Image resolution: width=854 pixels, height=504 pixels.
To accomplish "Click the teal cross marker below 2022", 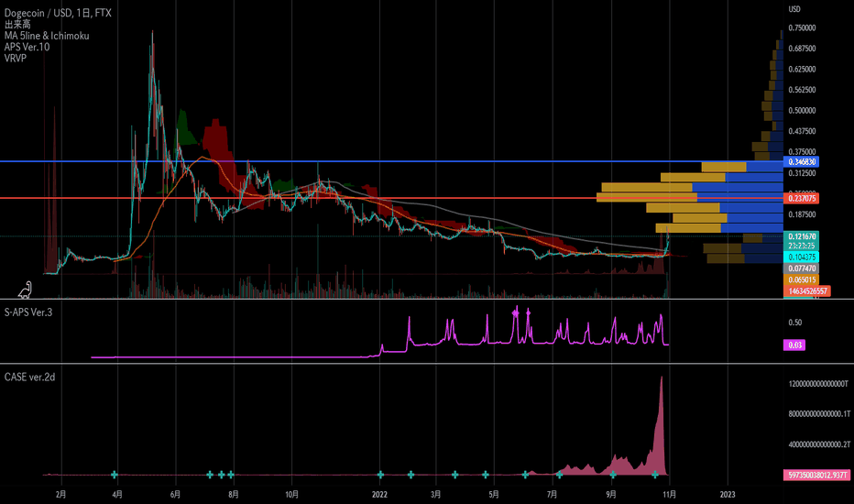I will tap(381, 474).
